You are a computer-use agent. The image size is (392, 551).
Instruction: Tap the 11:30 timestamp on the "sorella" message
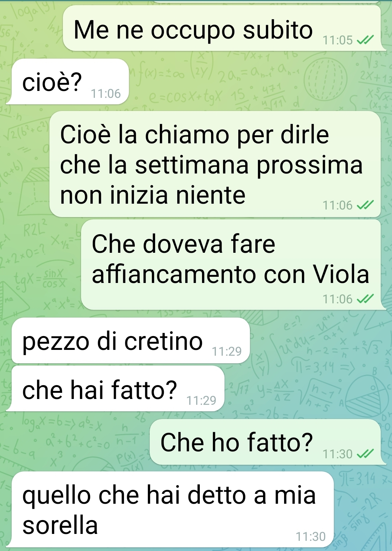(311, 537)
